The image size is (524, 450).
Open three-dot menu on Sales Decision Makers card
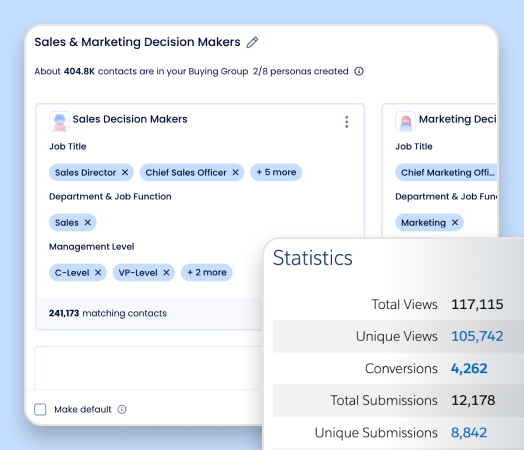(347, 122)
